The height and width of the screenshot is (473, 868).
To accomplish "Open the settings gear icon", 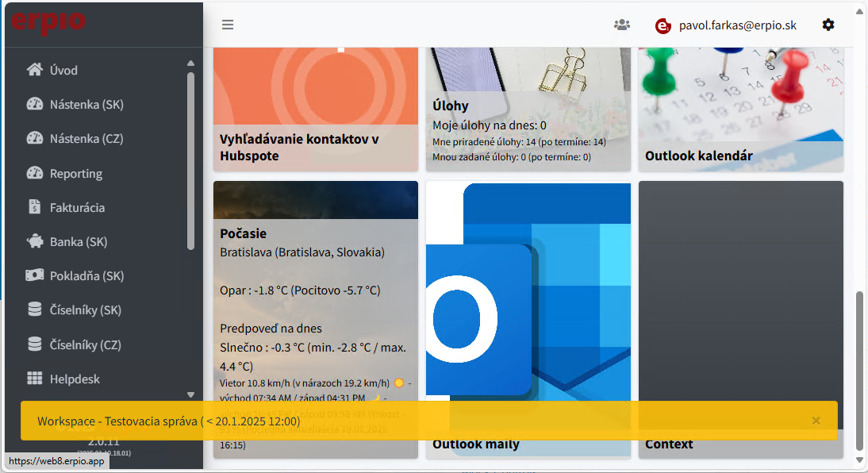I will click(828, 25).
